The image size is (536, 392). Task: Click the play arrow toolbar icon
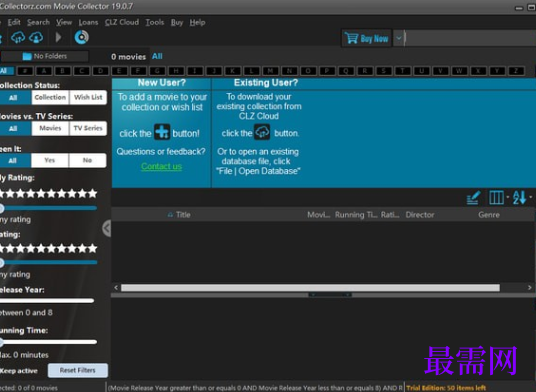tap(58, 37)
